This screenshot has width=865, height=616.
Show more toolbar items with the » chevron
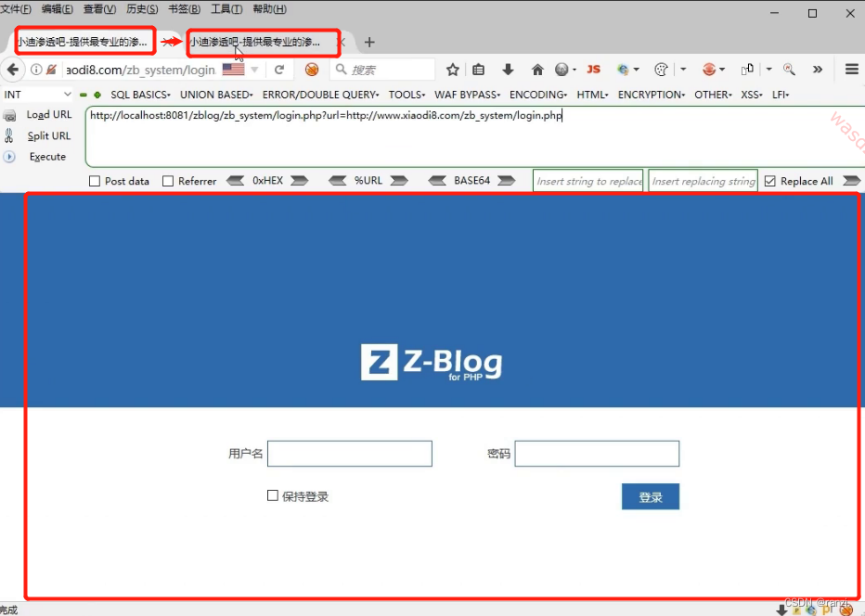tap(818, 70)
